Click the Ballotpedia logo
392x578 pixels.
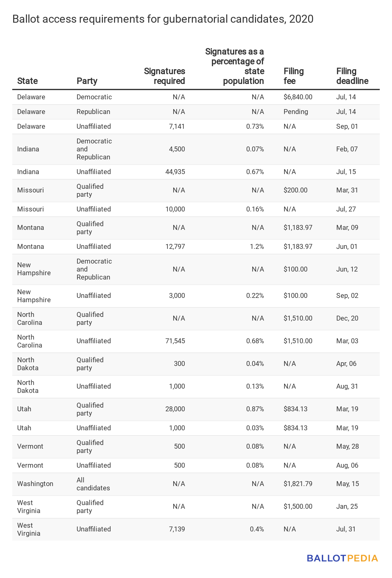(x=342, y=558)
